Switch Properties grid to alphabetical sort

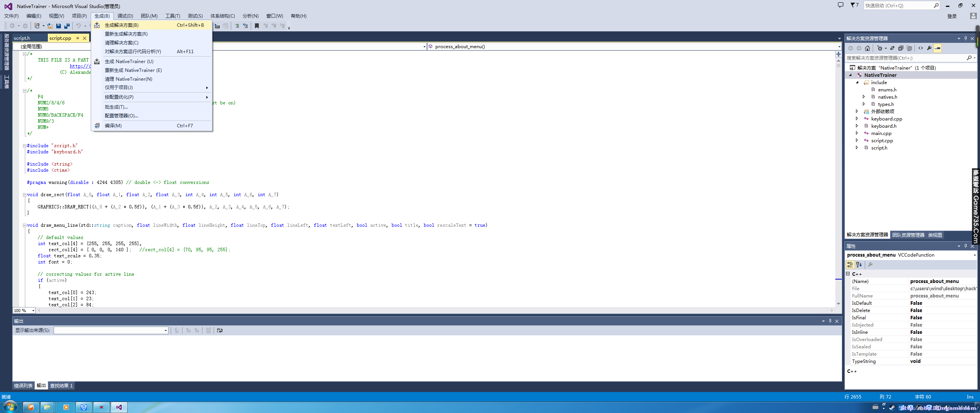click(859, 265)
